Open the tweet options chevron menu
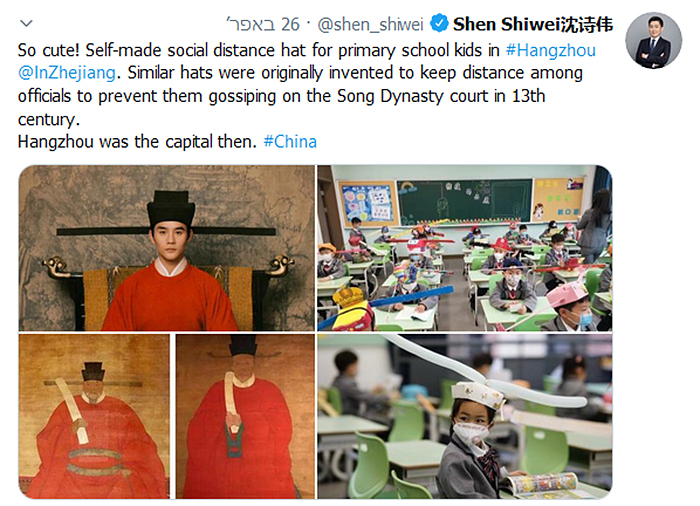700x506 pixels. pos(27,23)
